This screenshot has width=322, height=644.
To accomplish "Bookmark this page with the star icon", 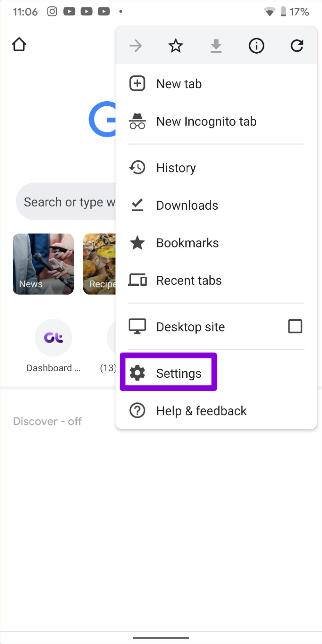I will [x=176, y=46].
